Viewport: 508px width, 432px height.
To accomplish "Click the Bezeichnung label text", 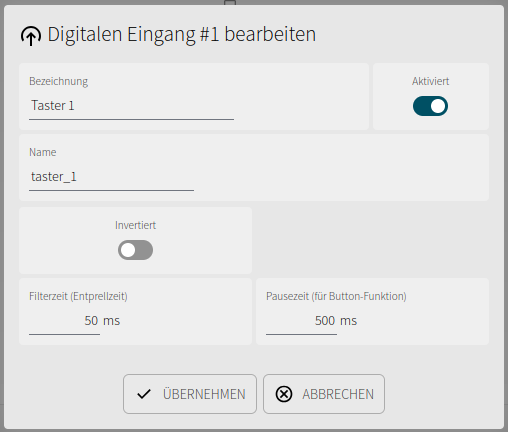I will [59, 81].
